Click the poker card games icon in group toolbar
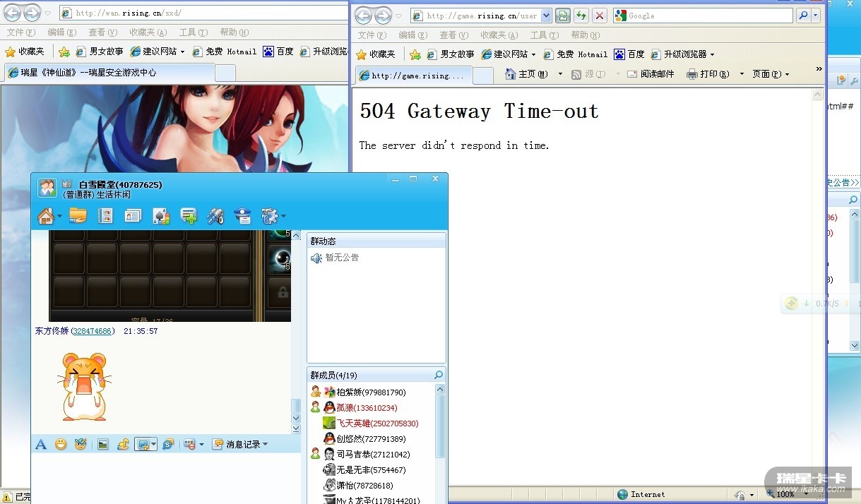This screenshot has height=504, width=861. (161, 216)
